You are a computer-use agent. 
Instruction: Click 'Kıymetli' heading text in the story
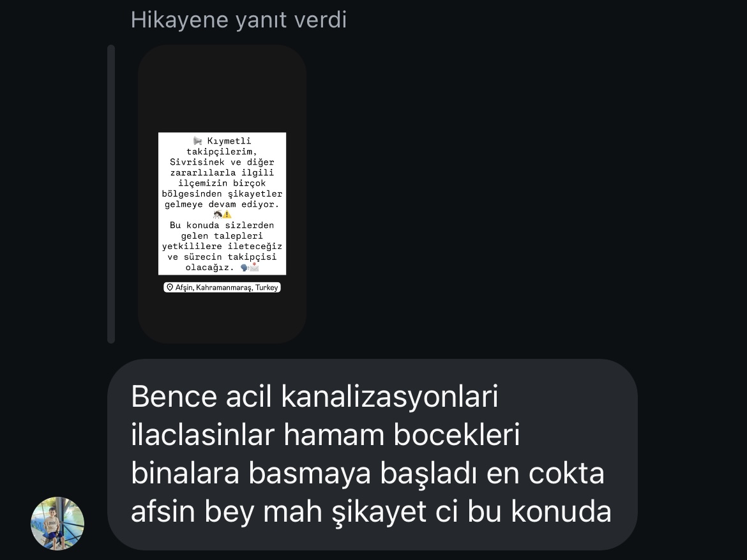229,141
